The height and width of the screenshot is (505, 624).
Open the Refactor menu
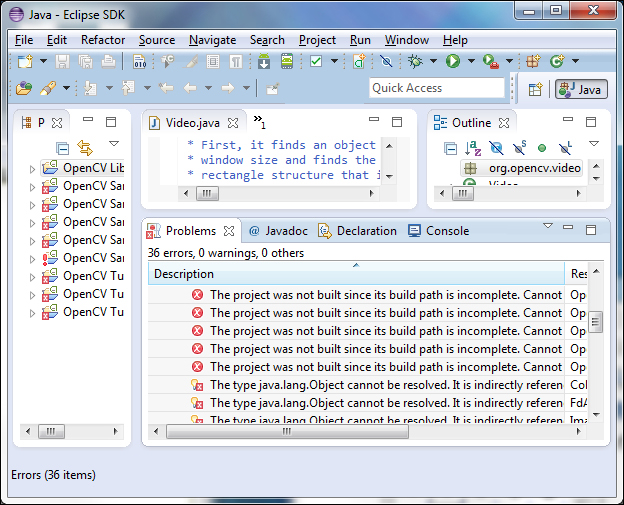103,40
